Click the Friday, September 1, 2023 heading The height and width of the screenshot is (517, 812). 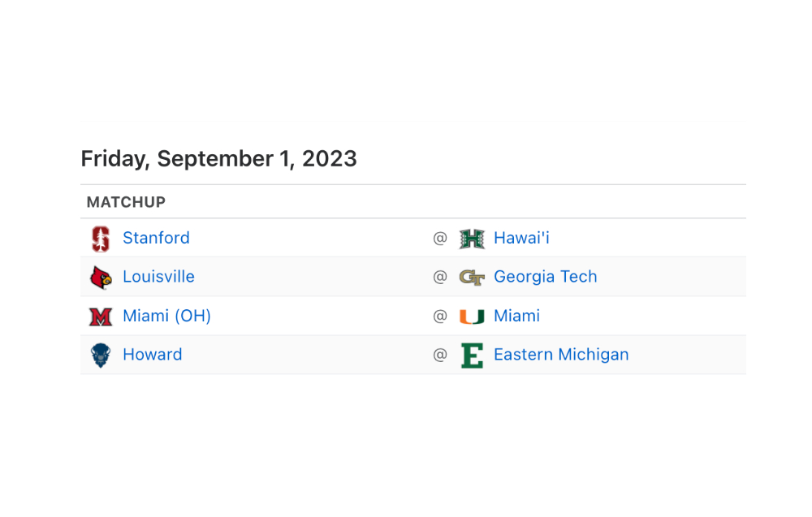click(218, 159)
